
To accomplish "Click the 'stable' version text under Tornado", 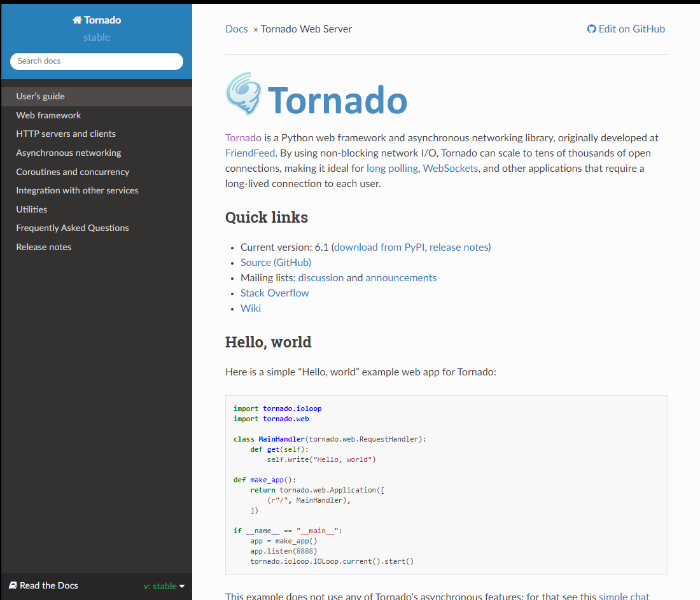I will (x=97, y=38).
